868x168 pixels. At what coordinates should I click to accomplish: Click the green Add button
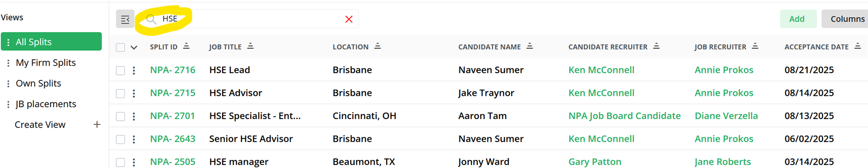pos(798,19)
